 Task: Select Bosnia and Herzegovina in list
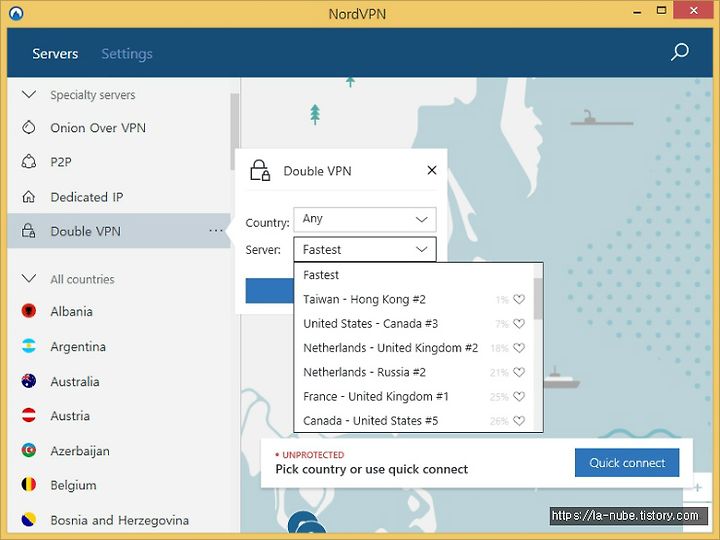[119, 519]
